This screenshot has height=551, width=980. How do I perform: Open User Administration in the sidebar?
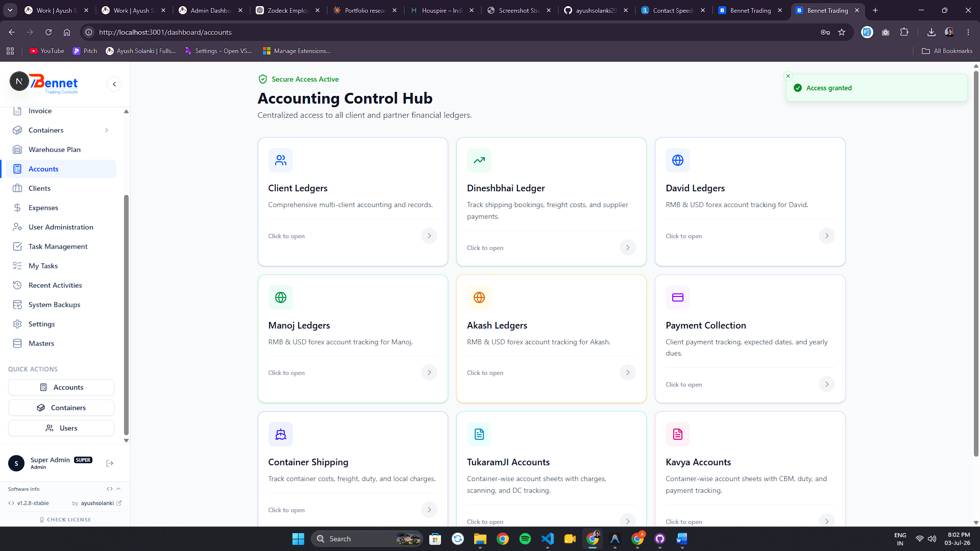coord(61,227)
